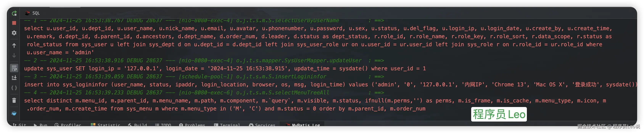Open the Problems tool window

tap(192, 125)
